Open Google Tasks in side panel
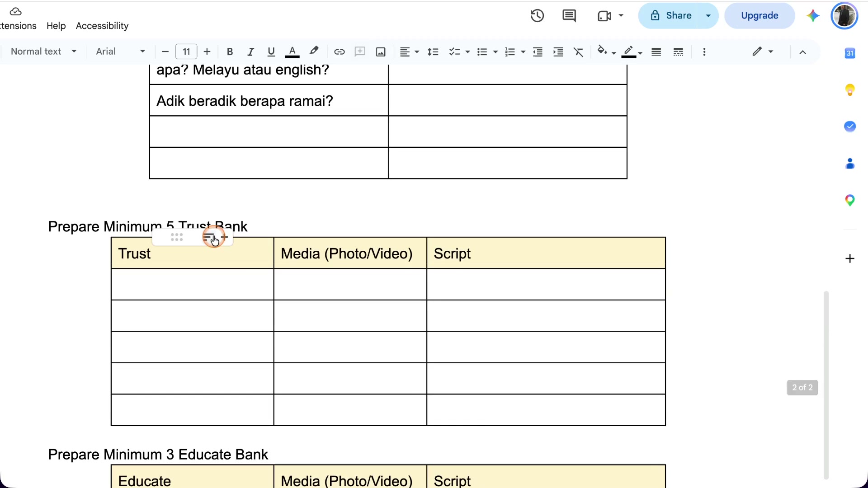 pyautogui.click(x=850, y=127)
